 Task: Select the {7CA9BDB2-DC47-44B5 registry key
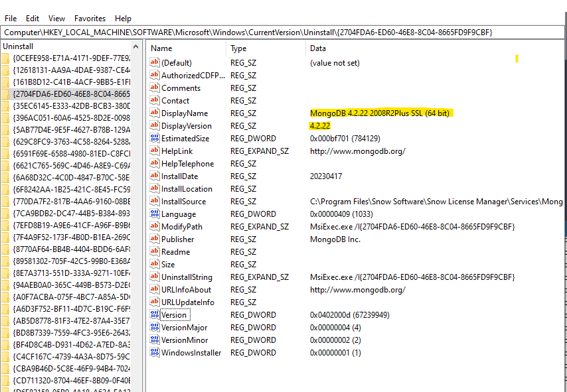(71, 214)
